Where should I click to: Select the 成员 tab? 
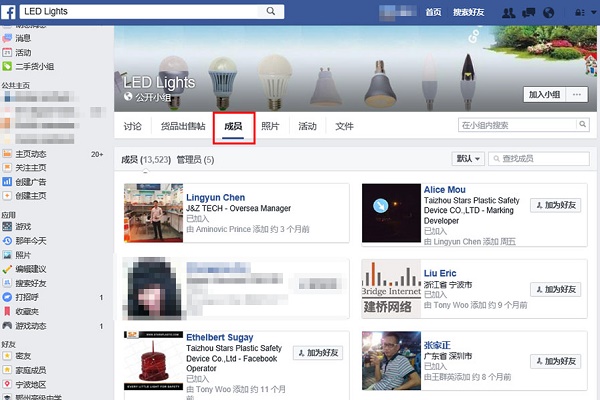click(233, 126)
